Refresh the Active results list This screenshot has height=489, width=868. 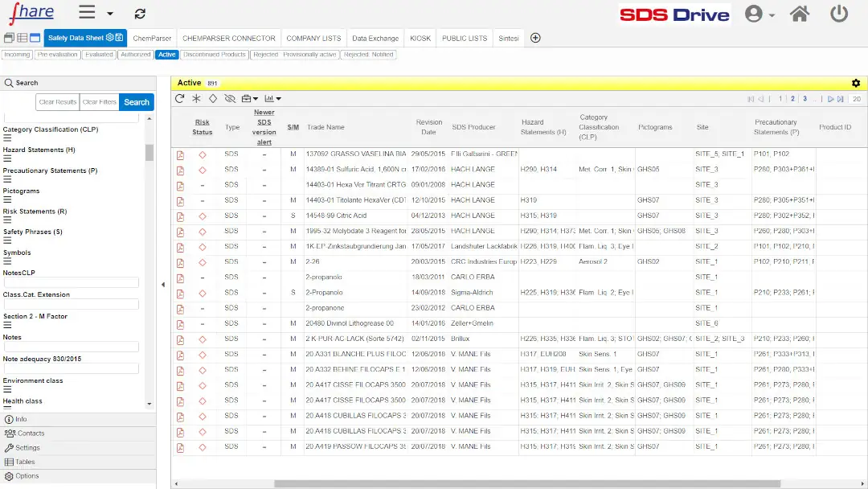pos(178,98)
